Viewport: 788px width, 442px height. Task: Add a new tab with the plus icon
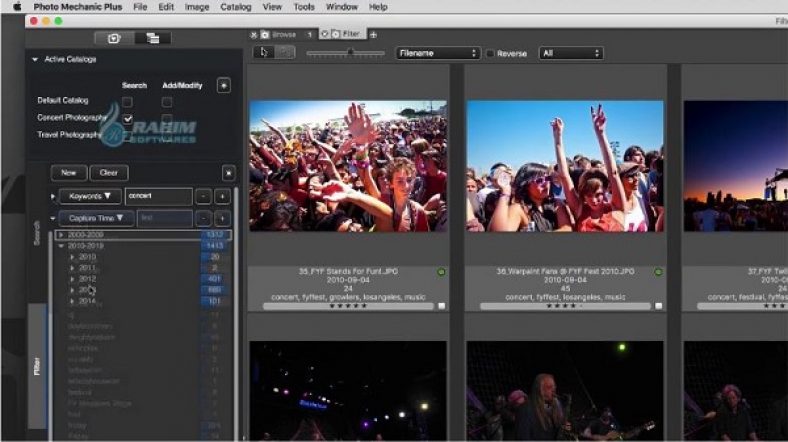click(x=373, y=34)
